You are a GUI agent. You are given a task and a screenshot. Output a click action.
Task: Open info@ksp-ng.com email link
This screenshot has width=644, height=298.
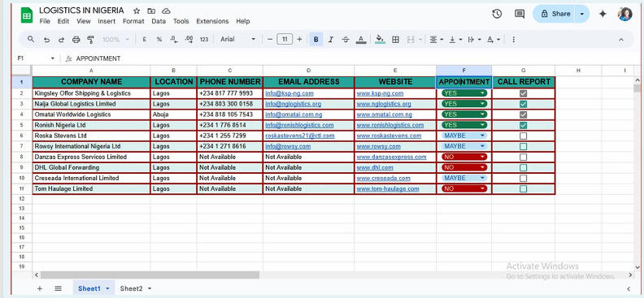click(x=289, y=93)
